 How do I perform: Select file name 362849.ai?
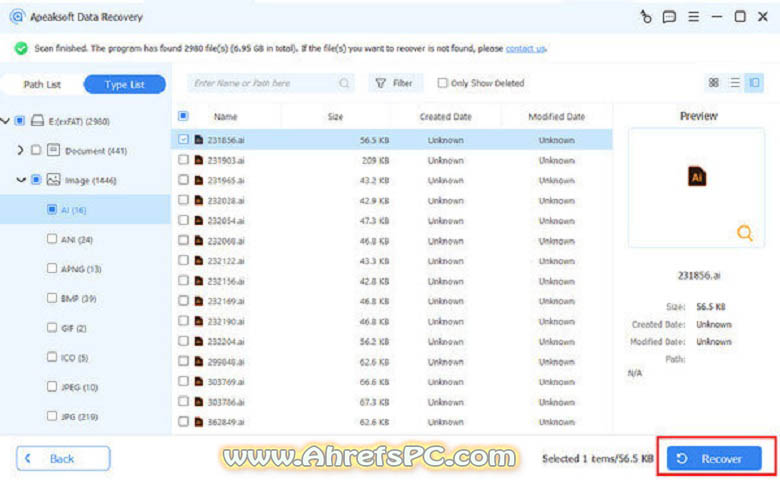tap(226, 422)
